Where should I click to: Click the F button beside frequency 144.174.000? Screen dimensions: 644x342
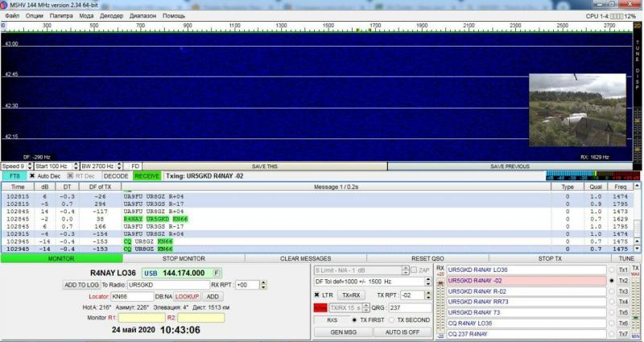[x=217, y=273]
